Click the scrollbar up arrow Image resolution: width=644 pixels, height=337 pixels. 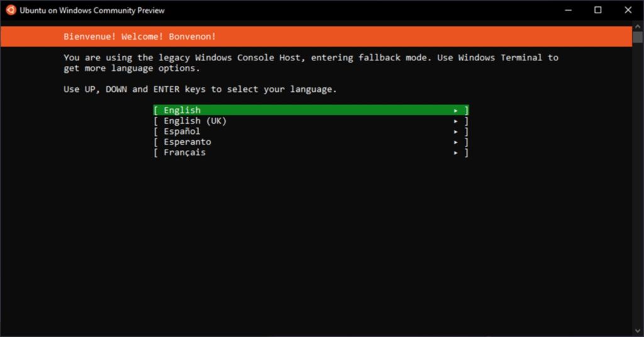(638, 27)
